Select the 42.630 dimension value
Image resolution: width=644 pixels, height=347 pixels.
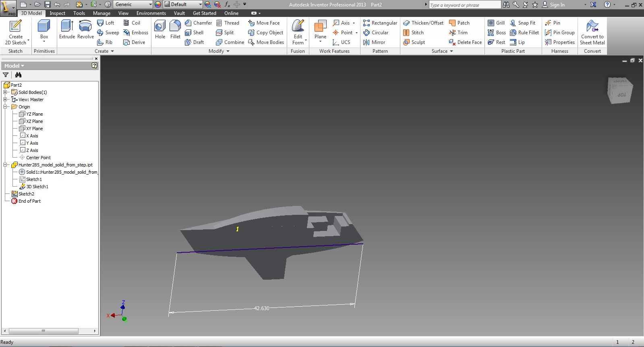point(261,308)
